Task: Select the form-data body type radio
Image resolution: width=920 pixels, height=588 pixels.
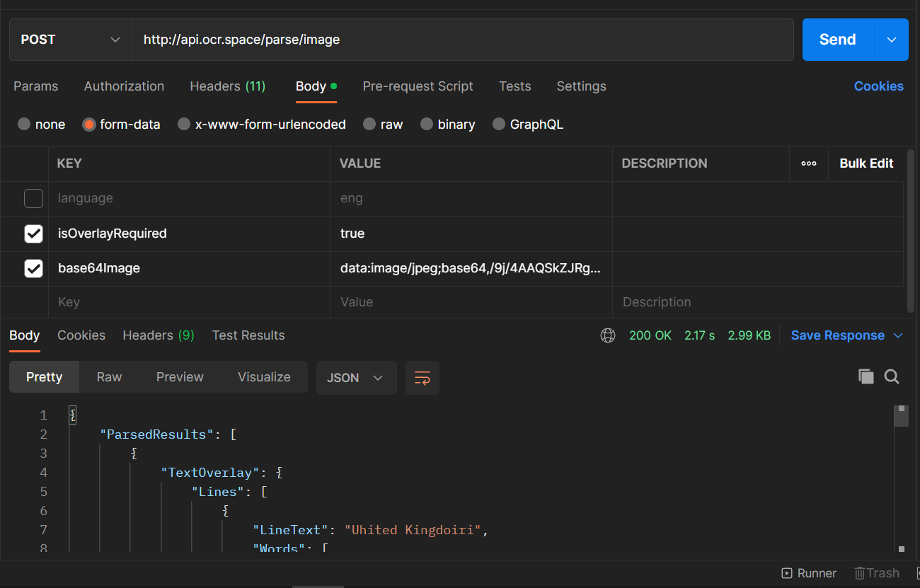Action: [x=88, y=125]
